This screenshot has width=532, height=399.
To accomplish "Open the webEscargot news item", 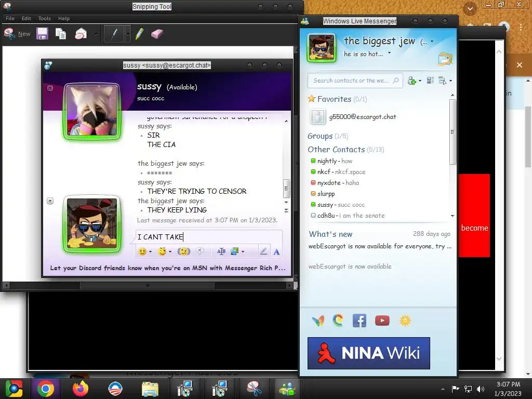I will click(380, 246).
